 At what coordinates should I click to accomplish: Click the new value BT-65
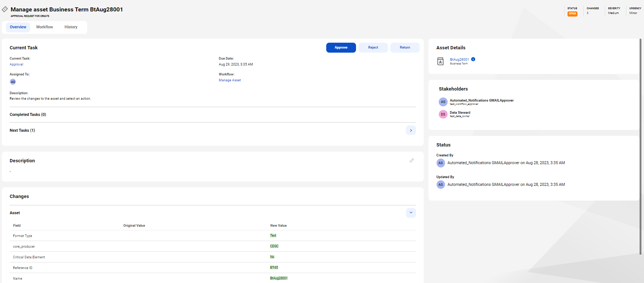[274, 268]
